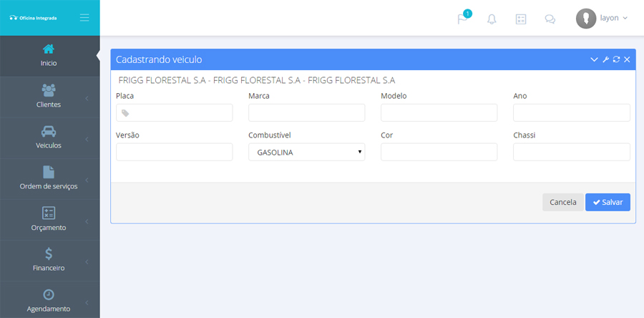
Task: Select the Ordem de serviços label
Action: pyautogui.click(x=49, y=186)
